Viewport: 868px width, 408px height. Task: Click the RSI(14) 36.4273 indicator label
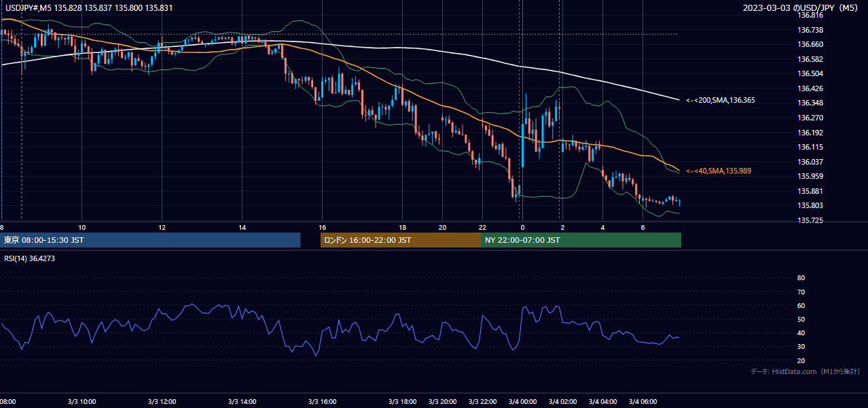pos(29,258)
